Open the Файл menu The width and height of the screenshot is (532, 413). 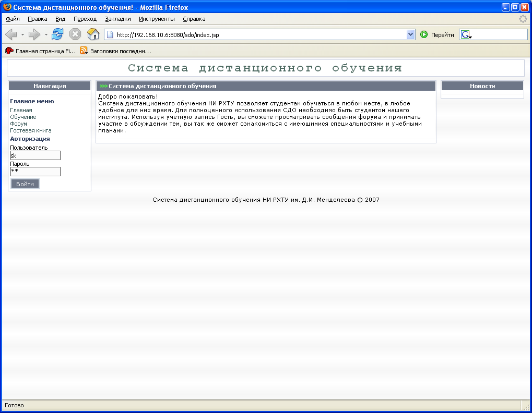13,19
